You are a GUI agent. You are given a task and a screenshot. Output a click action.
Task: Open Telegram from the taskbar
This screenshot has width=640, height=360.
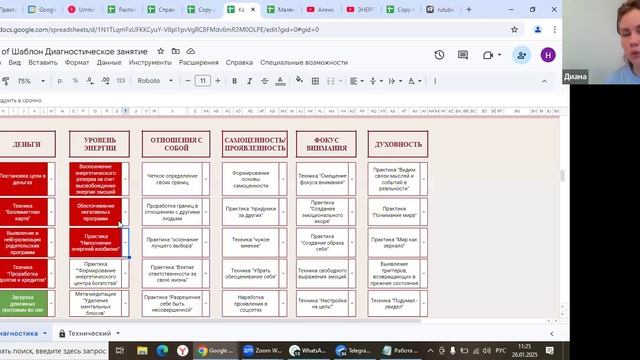tap(353, 351)
